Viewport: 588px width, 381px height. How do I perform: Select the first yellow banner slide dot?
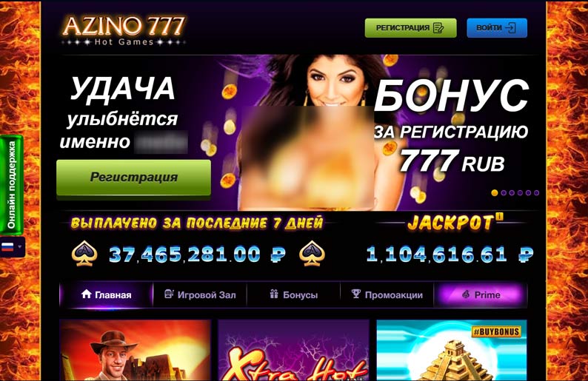click(x=495, y=193)
